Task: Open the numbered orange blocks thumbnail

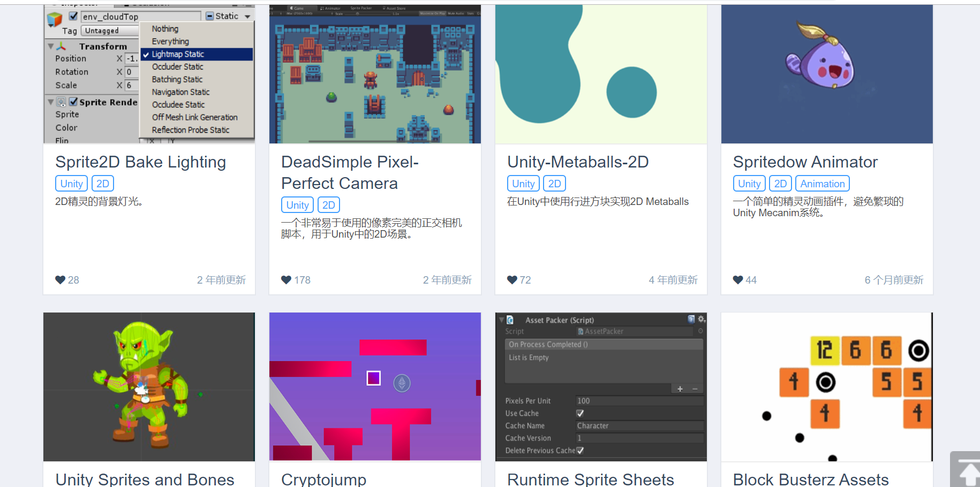Action: point(827,387)
